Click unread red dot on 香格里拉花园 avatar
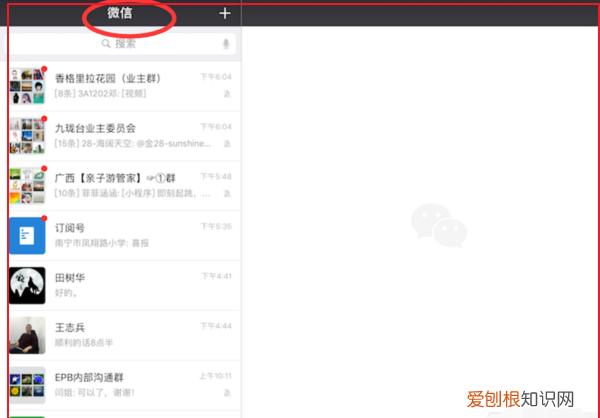 pyautogui.click(x=44, y=69)
